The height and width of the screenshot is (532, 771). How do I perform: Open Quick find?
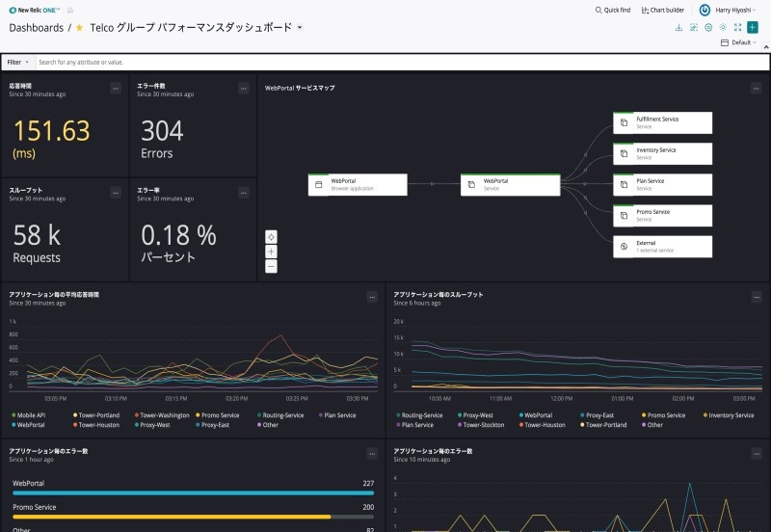pyautogui.click(x=613, y=10)
